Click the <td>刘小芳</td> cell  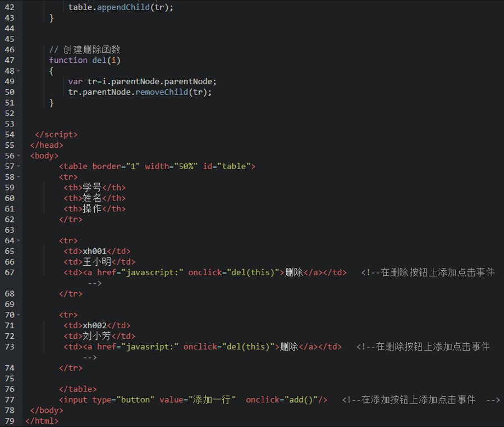point(99,336)
